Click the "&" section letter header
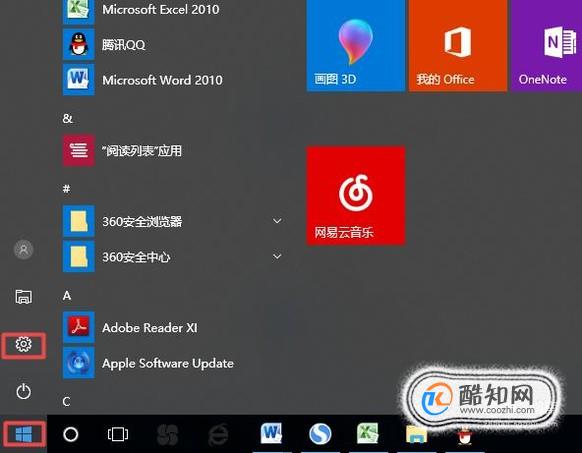The height and width of the screenshot is (453, 582). [x=68, y=118]
